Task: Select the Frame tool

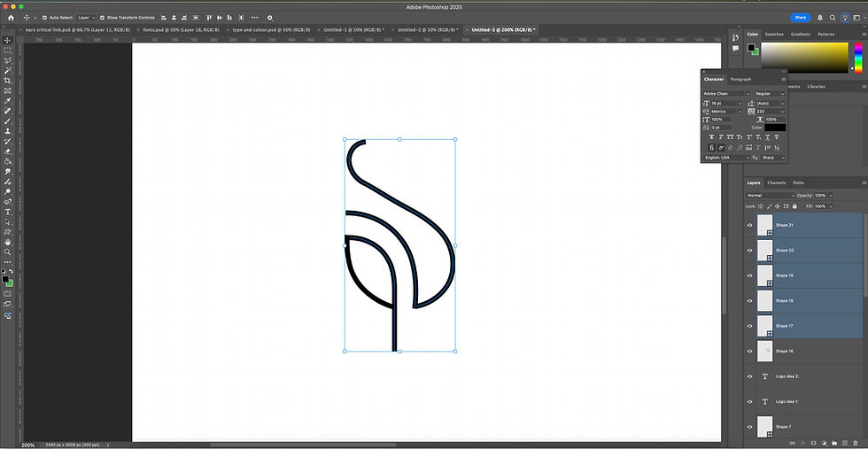Action: pos(8,91)
